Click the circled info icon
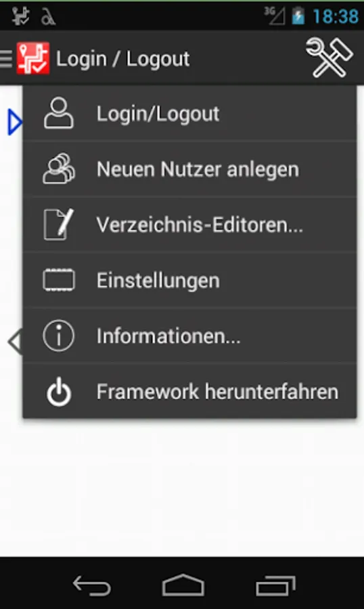This screenshot has width=364, height=609. pos(58,336)
